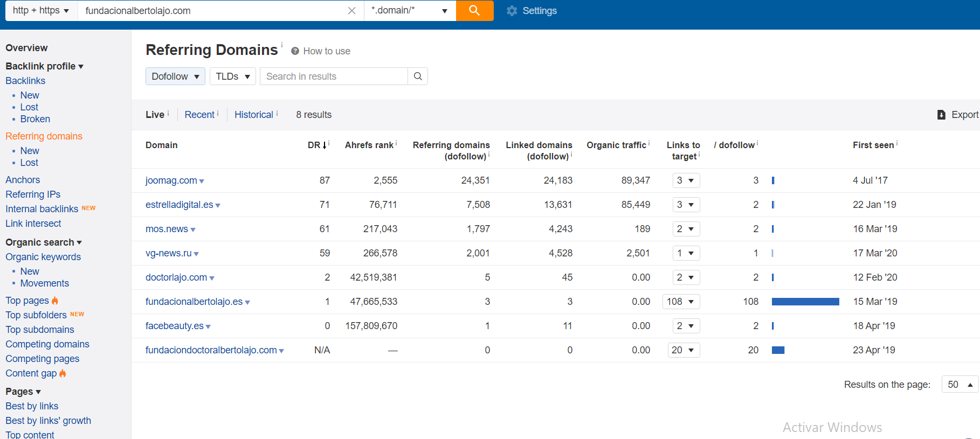Image resolution: width=980 pixels, height=439 pixels.
Task: Click the Organic traffic column header
Action: pyautogui.click(x=616, y=145)
